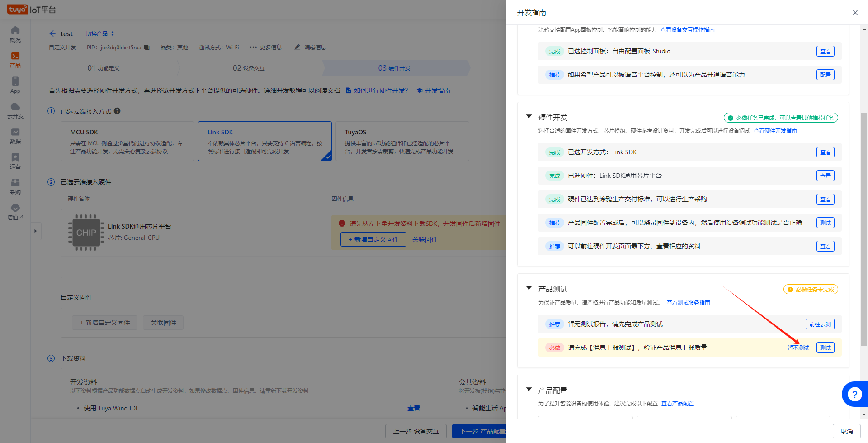This screenshot has height=443, width=868.
Task: Copy the PID with the copy icon
Action: click(147, 47)
